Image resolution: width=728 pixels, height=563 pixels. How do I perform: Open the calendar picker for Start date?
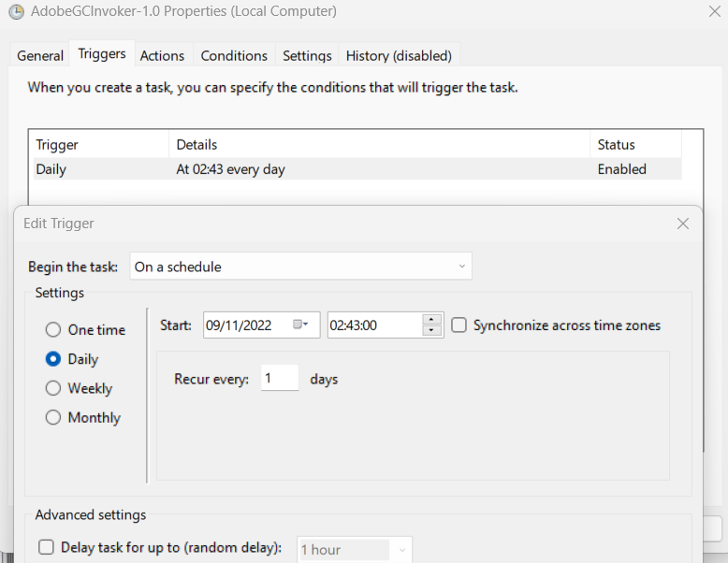pyautogui.click(x=300, y=325)
